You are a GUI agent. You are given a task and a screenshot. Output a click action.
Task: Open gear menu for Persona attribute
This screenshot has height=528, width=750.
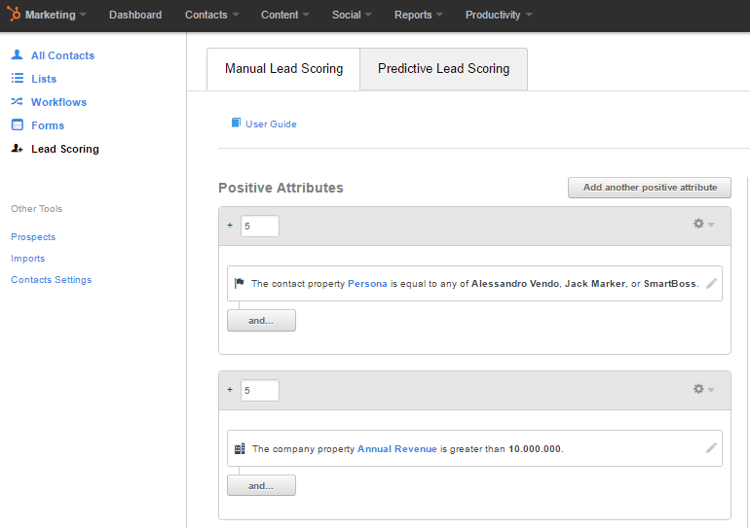pyautogui.click(x=703, y=224)
